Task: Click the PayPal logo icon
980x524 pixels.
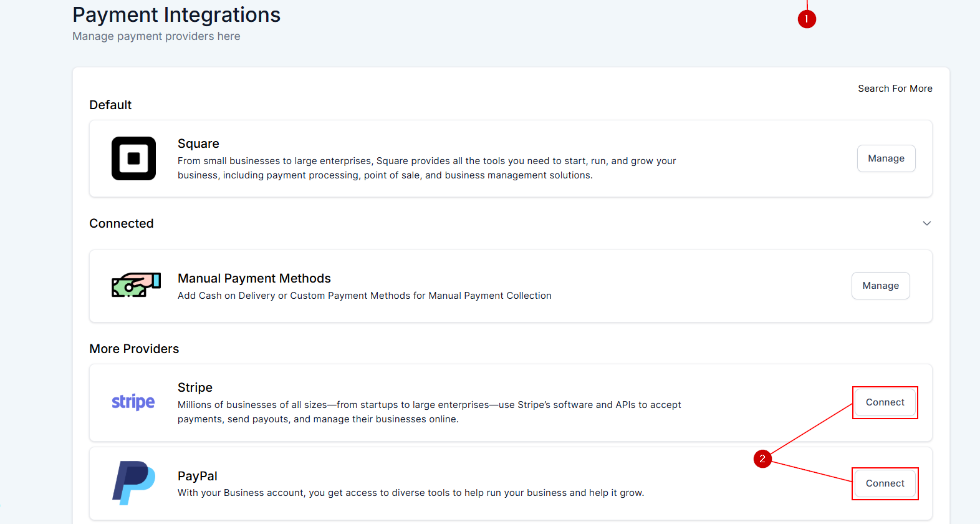Action: click(x=133, y=483)
